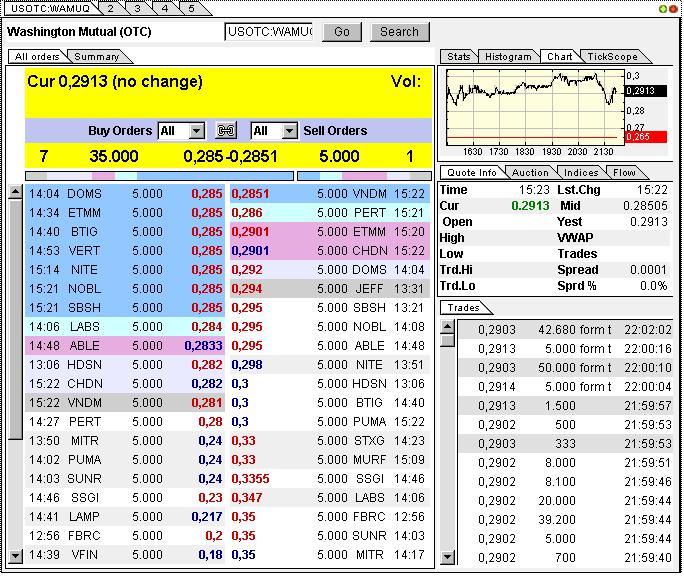Click the 42.680 form t trade row
The image size is (684, 577).
[x=565, y=330]
